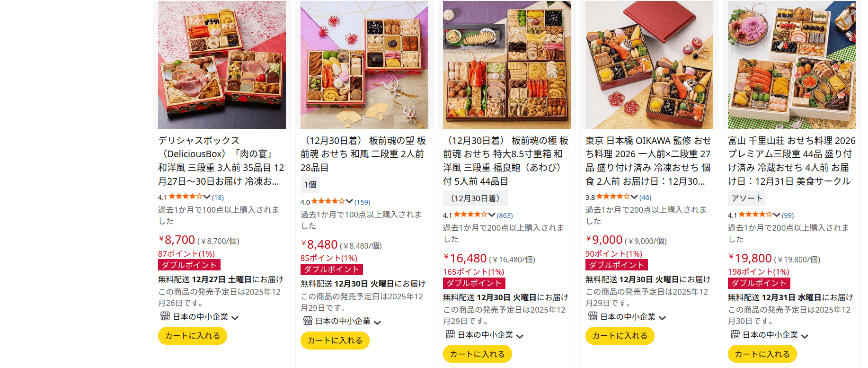
Task: Click shop icon under the ¥19,800 osechi
Action: click(x=735, y=334)
